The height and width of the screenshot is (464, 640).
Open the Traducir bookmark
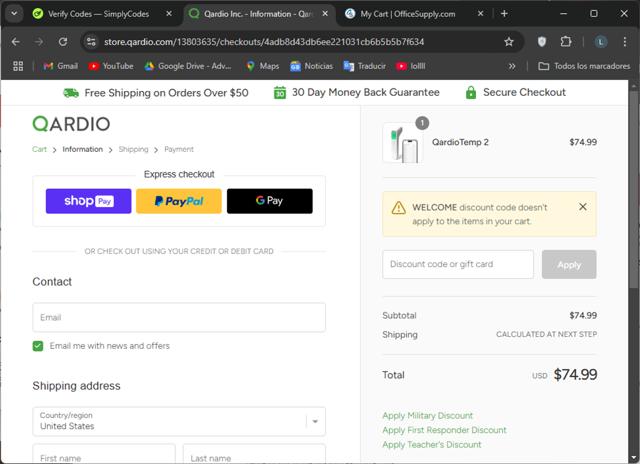click(x=364, y=66)
